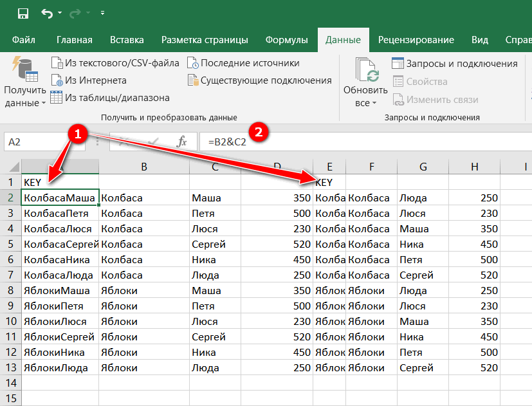
Task: Click the Из Интернета label
Action: (96, 80)
